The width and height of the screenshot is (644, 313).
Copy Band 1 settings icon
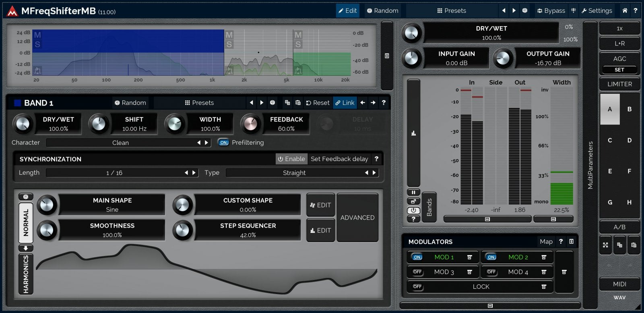[x=287, y=103]
